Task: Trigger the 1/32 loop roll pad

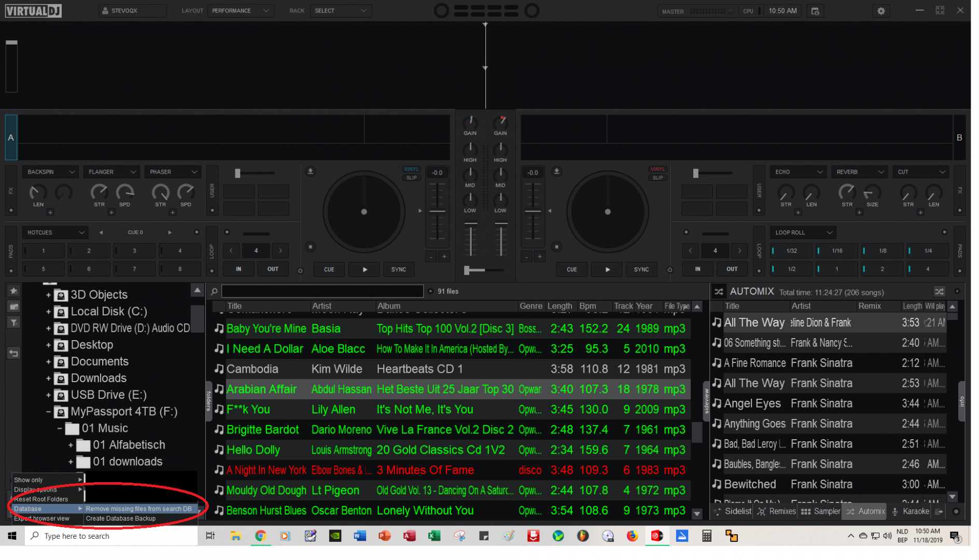Action: point(791,251)
